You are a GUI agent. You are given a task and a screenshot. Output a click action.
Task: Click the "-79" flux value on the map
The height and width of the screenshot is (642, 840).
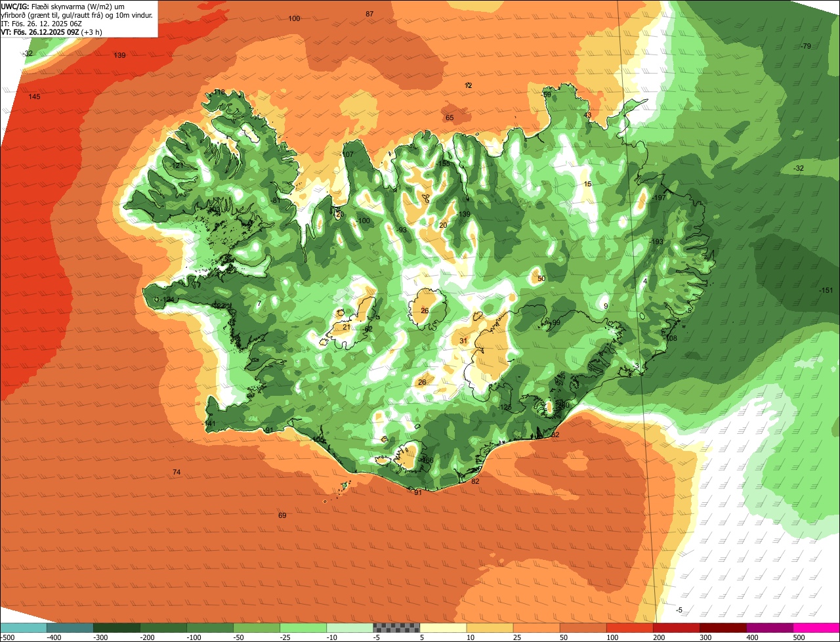[806, 46]
